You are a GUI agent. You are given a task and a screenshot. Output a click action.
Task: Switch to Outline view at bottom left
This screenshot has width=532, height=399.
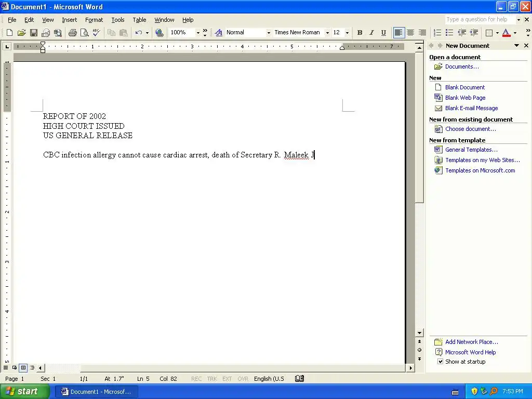tap(32, 367)
